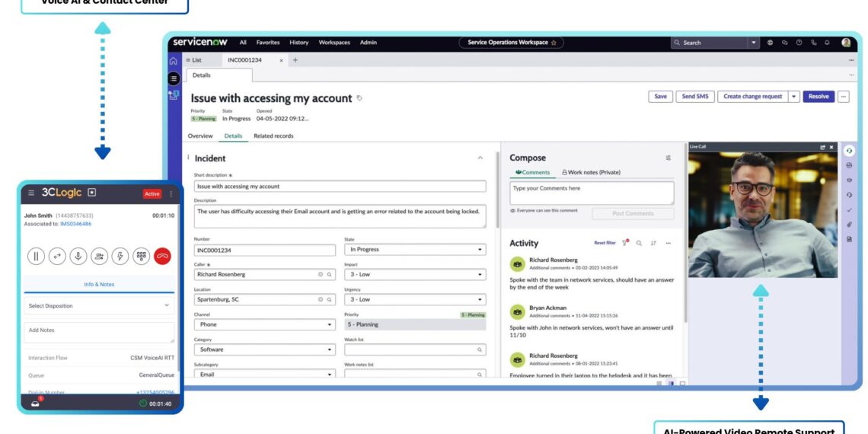Screen dimensions: 868x434
Task: Click the Resolve button
Action: point(819,97)
